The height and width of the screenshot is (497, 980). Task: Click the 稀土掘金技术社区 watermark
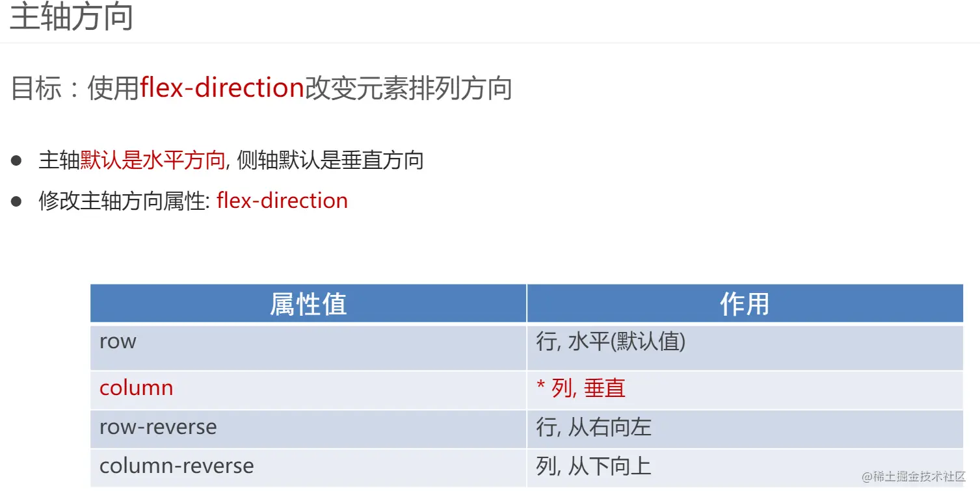click(x=914, y=477)
